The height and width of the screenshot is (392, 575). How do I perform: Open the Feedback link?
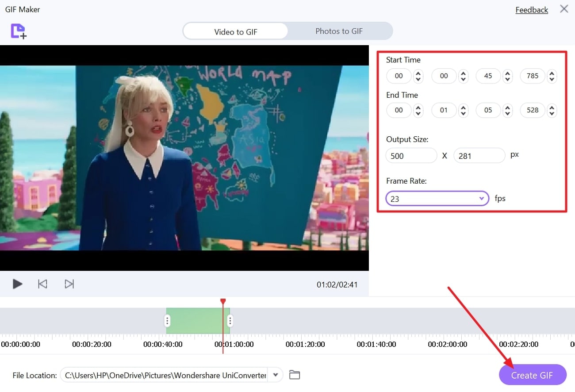coord(532,10)
